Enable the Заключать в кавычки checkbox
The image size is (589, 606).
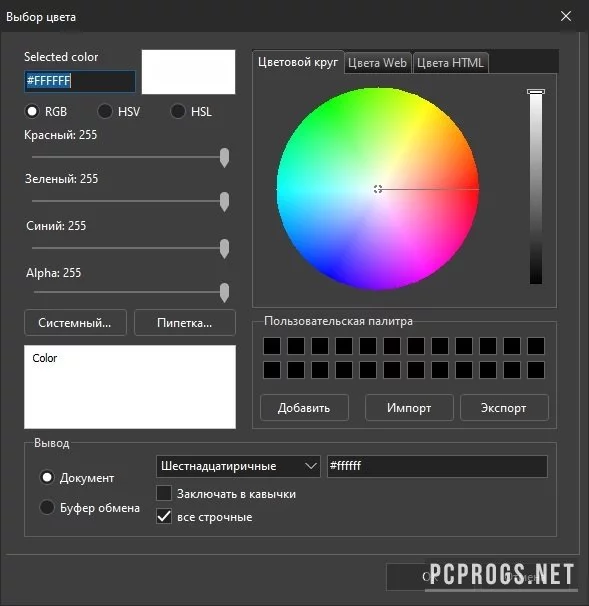click(164, 493)
